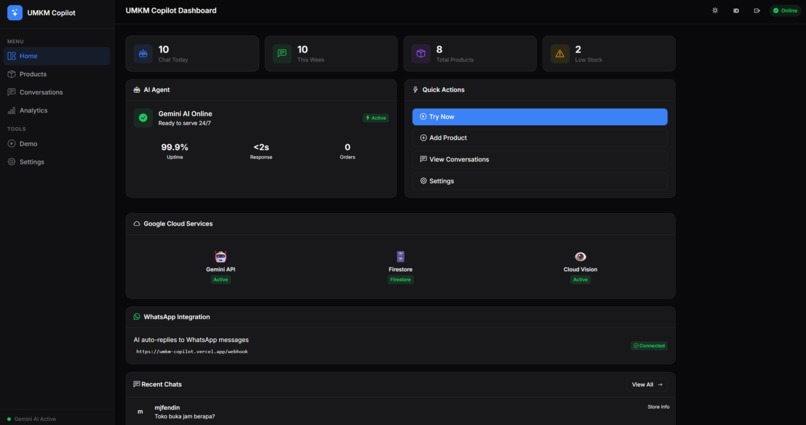Click the Home grid icon in sidebar

tap(11, 56)
